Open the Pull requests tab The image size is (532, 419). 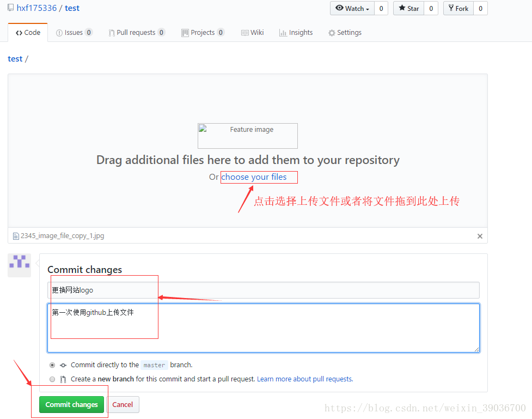pos(136,33)
